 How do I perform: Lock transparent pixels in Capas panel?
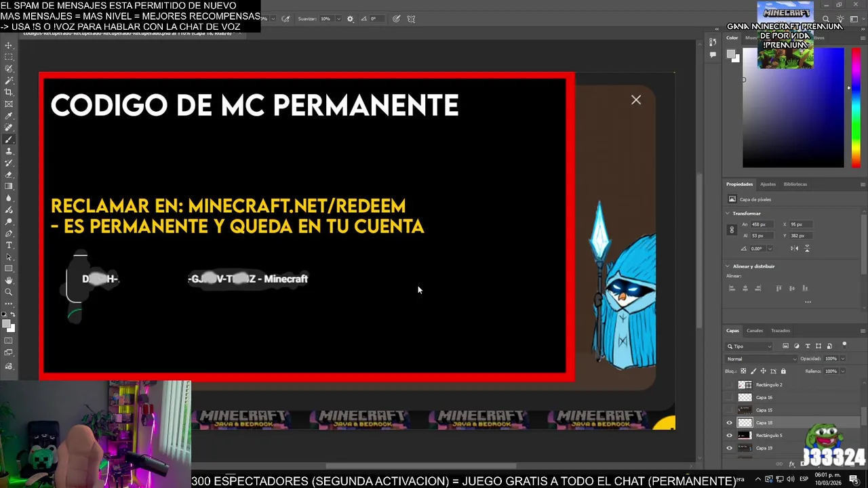(x=743, y=371)
